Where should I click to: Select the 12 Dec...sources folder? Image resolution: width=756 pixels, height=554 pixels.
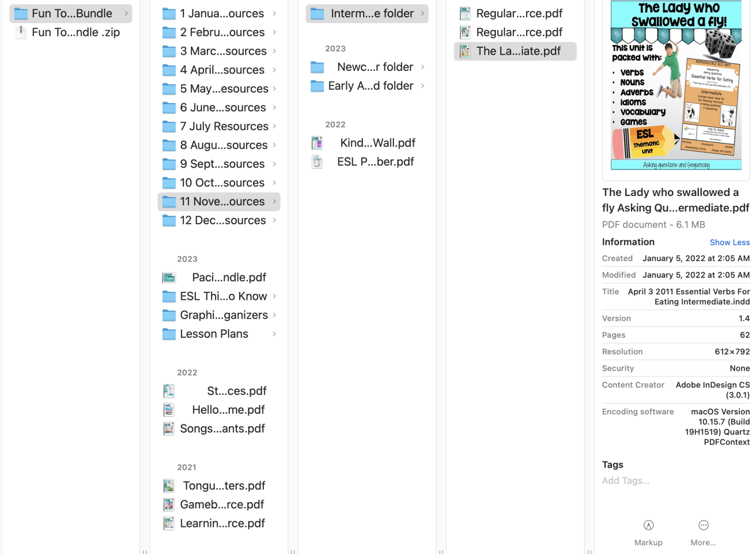click(x=222, y=221)
